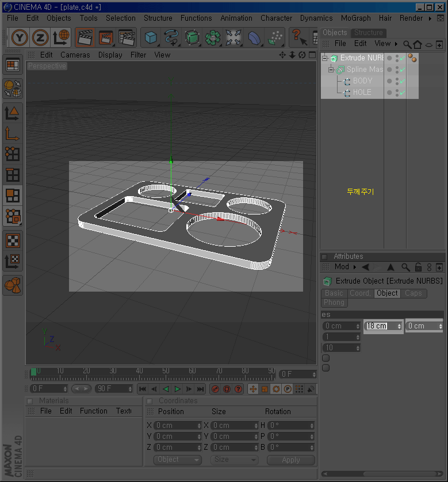Select the Points mode tool
The image size is (448, 482).
13,154
